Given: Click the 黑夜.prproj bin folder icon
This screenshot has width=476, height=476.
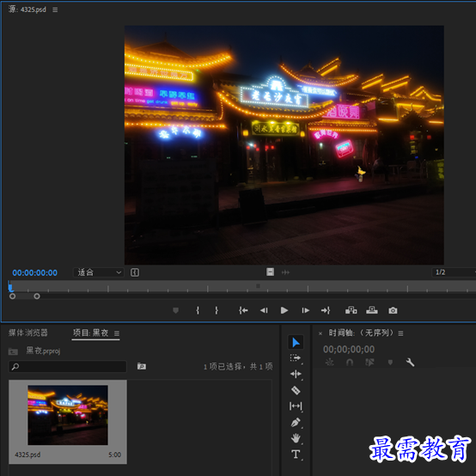Looking at the screenshot, I should click(13, 351).
